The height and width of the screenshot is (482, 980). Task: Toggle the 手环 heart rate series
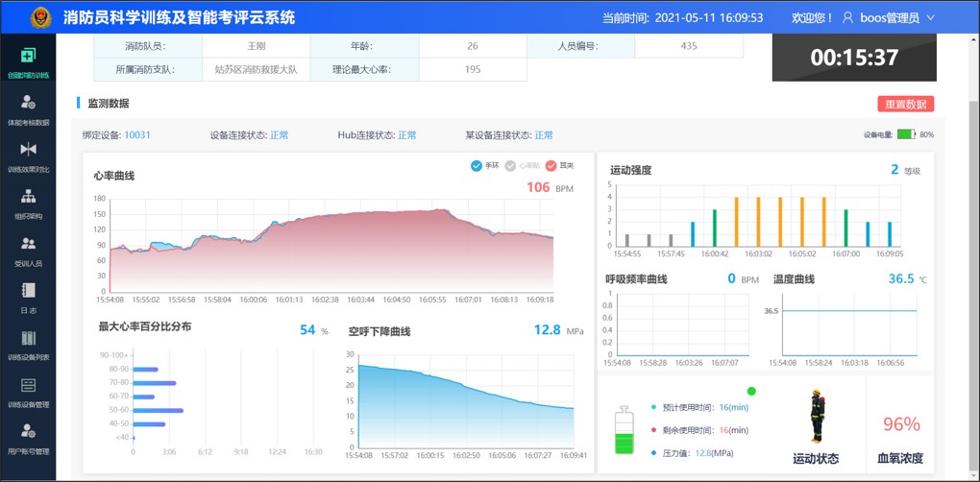pos(477,166)
